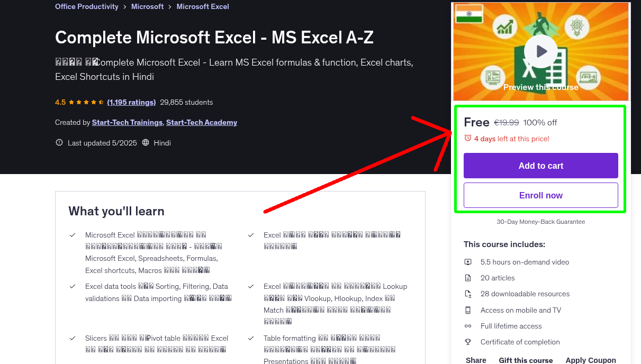Click chevron after Office Productivity breadcrumb
This screenshot has height=364, width=641.
click(125, 7)
